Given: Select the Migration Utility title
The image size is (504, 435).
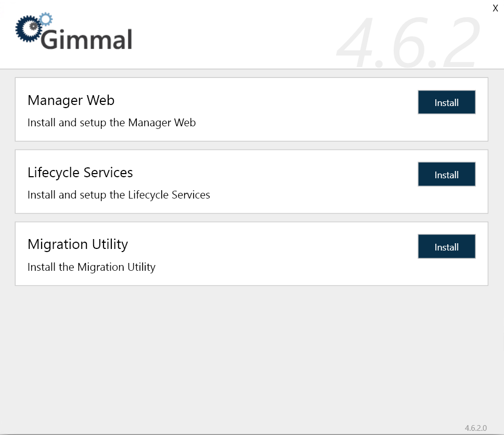Looking at the screenshot, I should coord(77,244).
